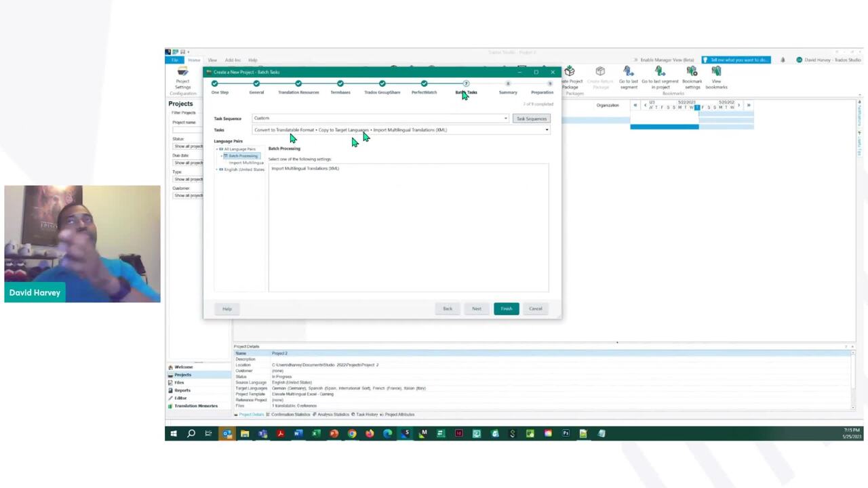Open Photoshop from the taskbar
Viewport: 868px width, 488px height.
[x=566, y=433]
